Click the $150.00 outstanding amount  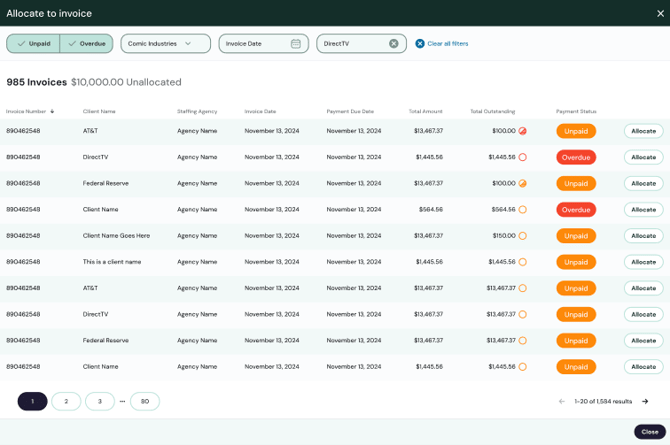pos(504,236)
